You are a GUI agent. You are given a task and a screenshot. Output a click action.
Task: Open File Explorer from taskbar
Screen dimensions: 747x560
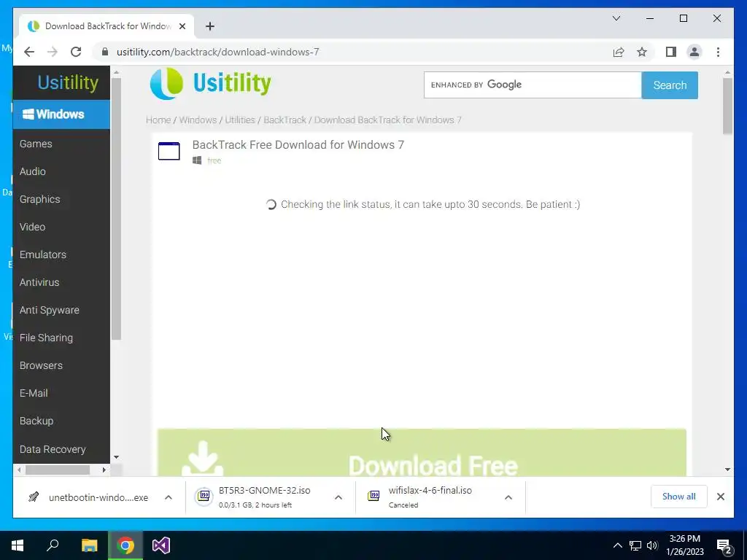click(x=89, y=545)
